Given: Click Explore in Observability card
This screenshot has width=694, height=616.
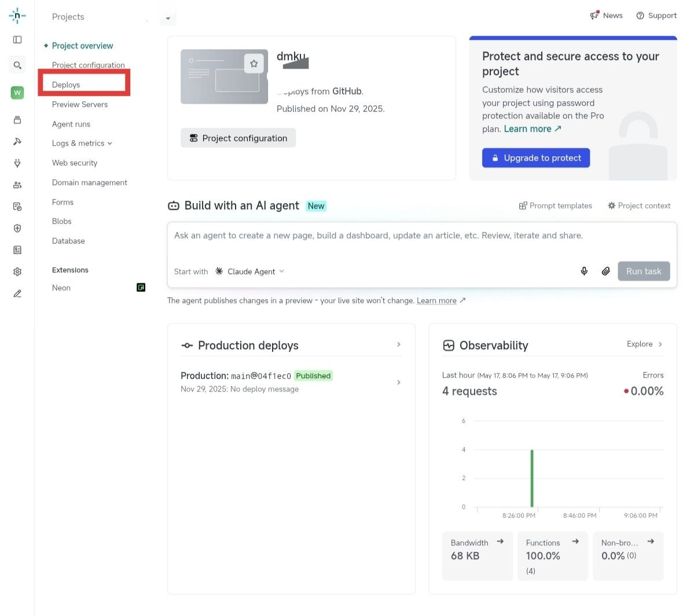Looking at the screenshot, I should point(644,344).
